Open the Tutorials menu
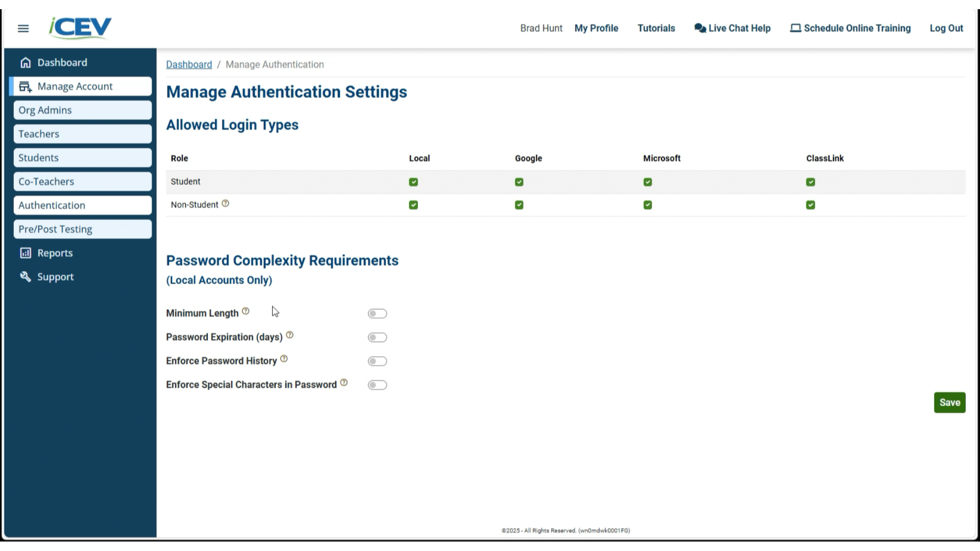The image size is (980, 551). pyautogui.click(x=656, y=28)
